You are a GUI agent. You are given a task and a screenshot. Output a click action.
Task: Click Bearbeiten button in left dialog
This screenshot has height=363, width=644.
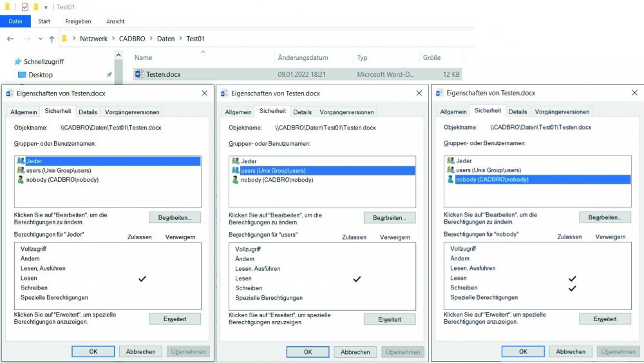pos(175,217)
